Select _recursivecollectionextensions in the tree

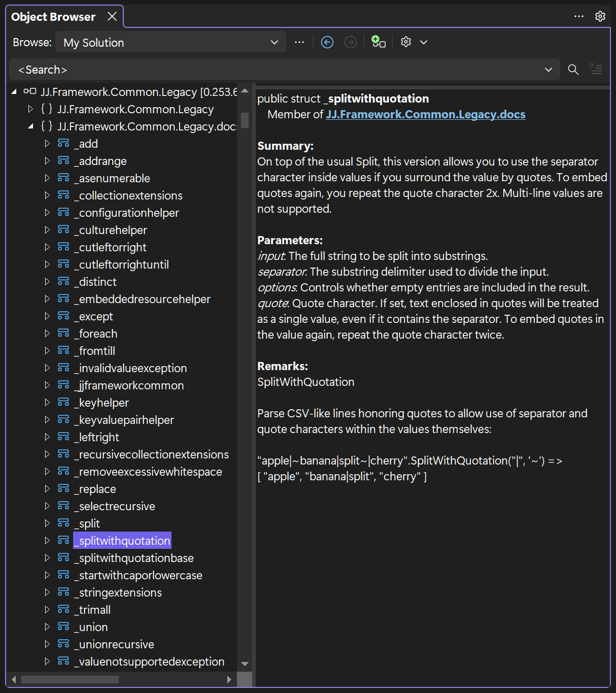tap(151, 454)
